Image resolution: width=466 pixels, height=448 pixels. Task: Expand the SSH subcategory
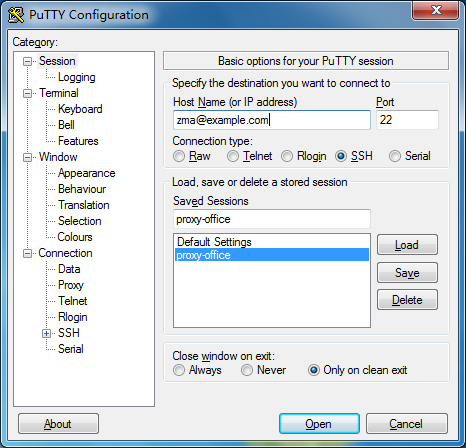tap(46, 333)
